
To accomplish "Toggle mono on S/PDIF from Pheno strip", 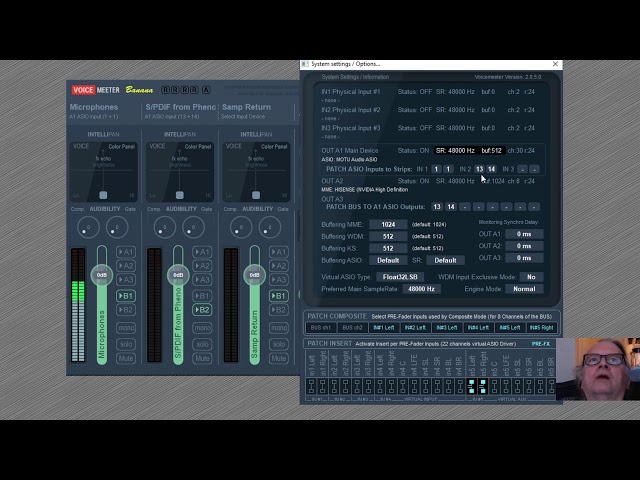I will tap(202, 328).
